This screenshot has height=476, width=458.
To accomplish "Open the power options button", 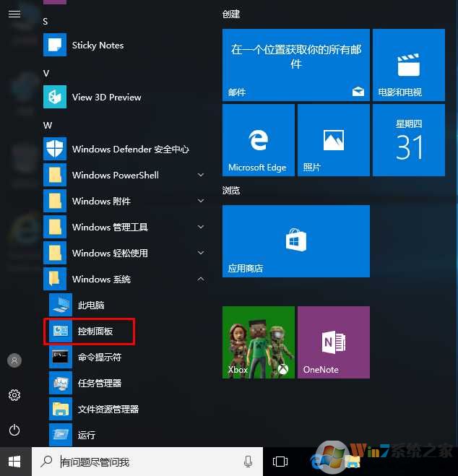I will coord(14,430).
